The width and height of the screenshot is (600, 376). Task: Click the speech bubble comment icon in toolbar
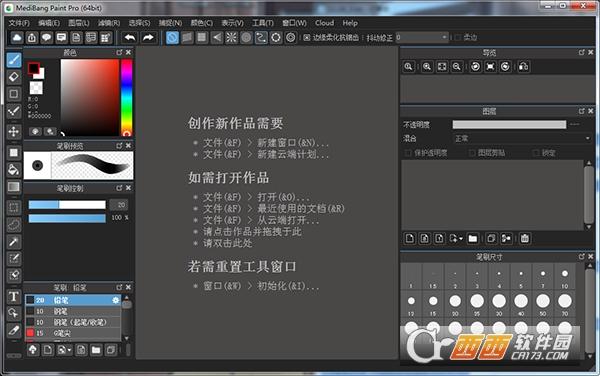click(x=47, y=37)
